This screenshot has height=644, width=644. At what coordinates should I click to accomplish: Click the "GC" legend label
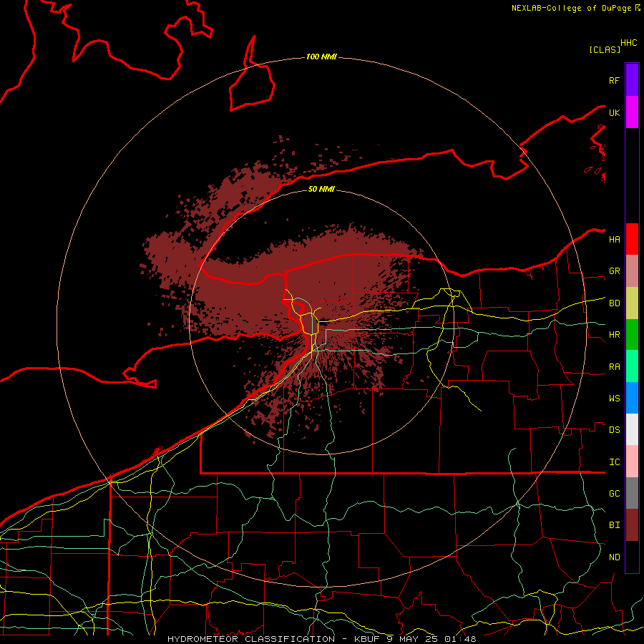point(614,494)
